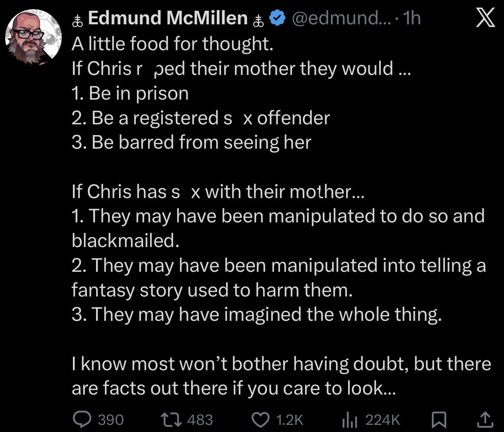504x432 pixels.
Task: Click the X logo in the corner
Action: [486, 19]
